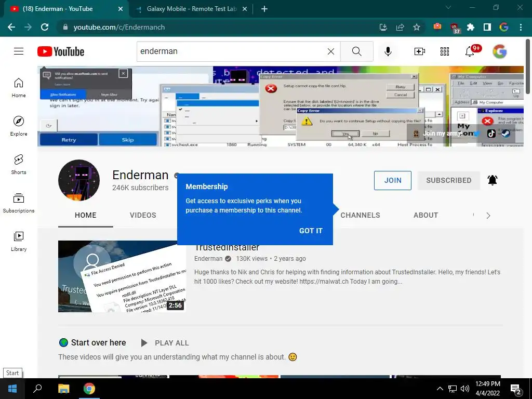Open notifications bell with 9+ badge
Screen dimensions: 532x399
pyautogui.click(x=470, y=51)
